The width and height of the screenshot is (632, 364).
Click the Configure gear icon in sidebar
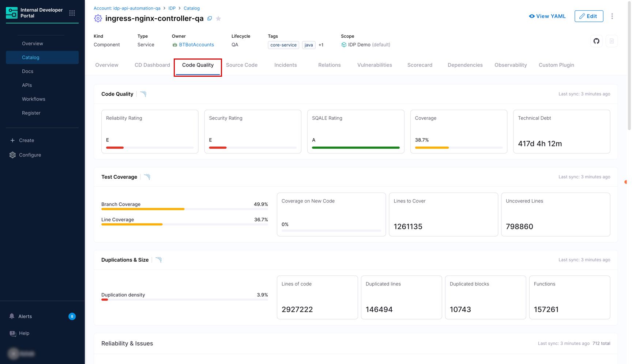click(12, 155)
